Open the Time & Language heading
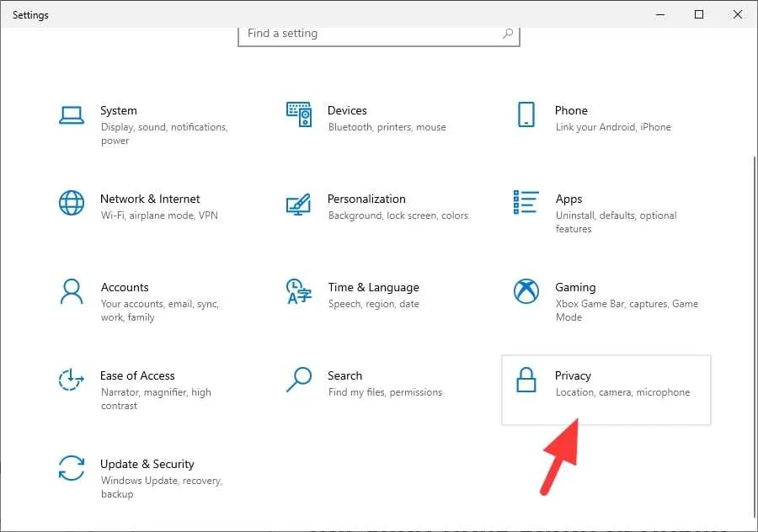Screen dimensions: 758x532 click(374, 288)
